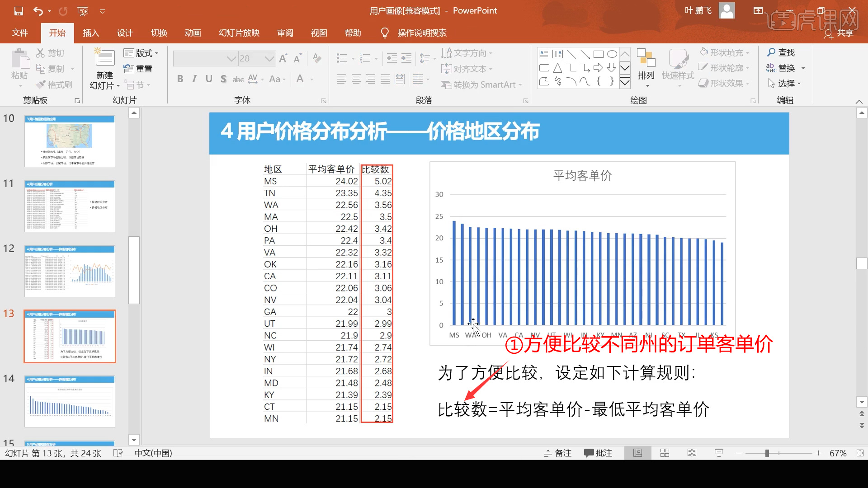Increase list indent level icon
This screenshot has height=488, width=868.
coord(407,58)
